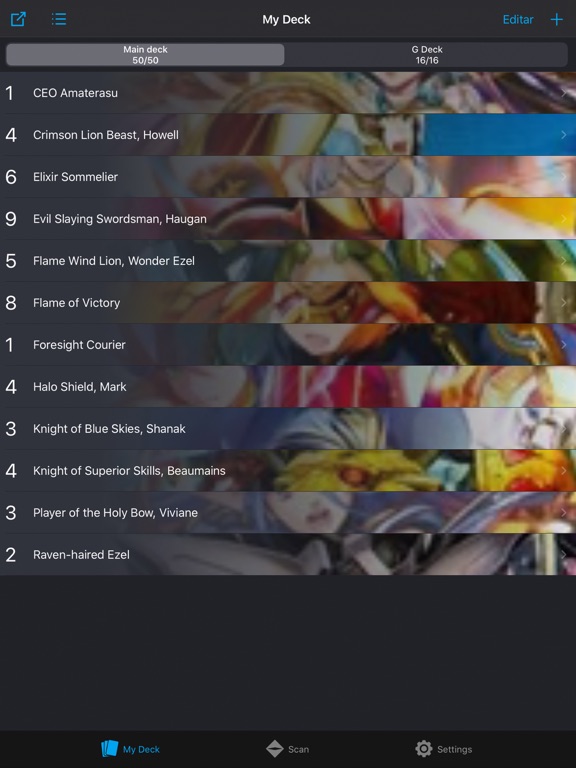This screenshot has height=768, width=576.
Task: Expand CEO Amaterasu row chevron
Action: click(x=564, y=93)
